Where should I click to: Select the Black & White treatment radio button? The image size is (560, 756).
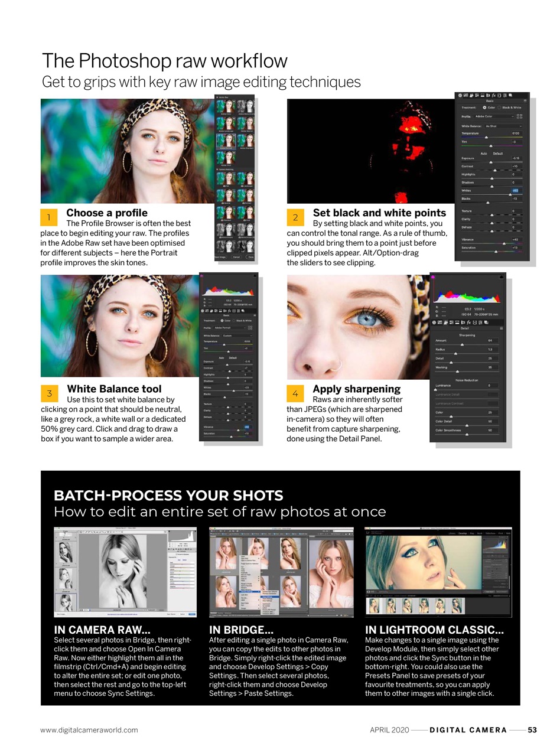[499, 107]
